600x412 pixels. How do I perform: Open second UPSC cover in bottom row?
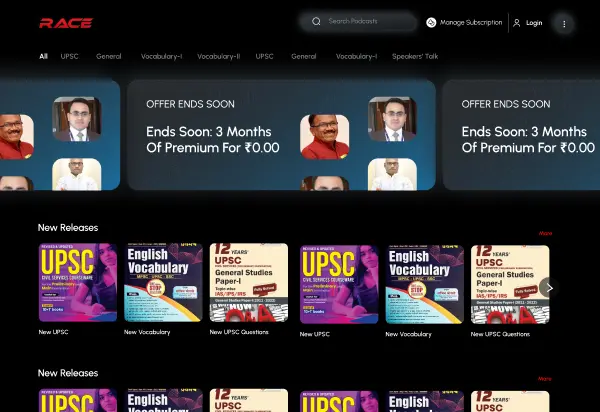click(339, 401)
